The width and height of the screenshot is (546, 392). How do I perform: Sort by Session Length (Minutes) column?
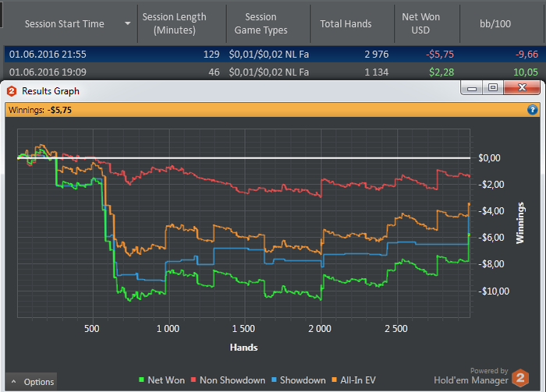point(174,23)
